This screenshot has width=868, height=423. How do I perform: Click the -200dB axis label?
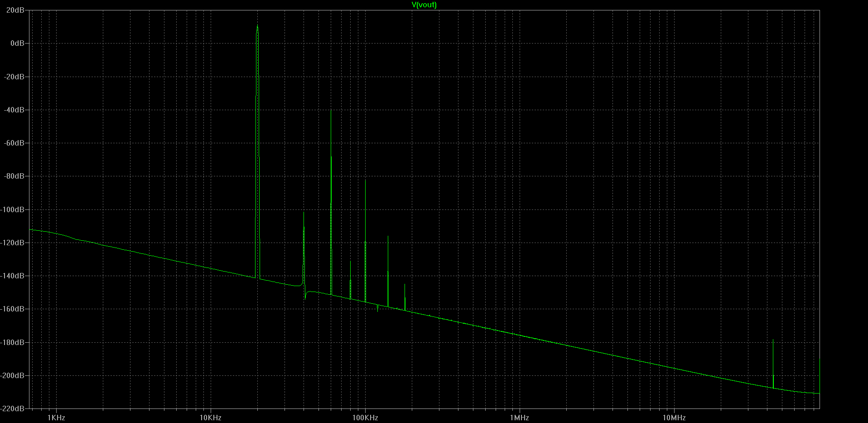pyautogui.click(x=13, y=375)
